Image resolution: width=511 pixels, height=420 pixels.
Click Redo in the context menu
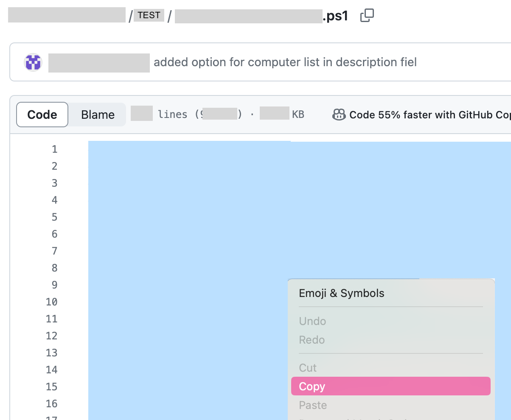point(312,340)
